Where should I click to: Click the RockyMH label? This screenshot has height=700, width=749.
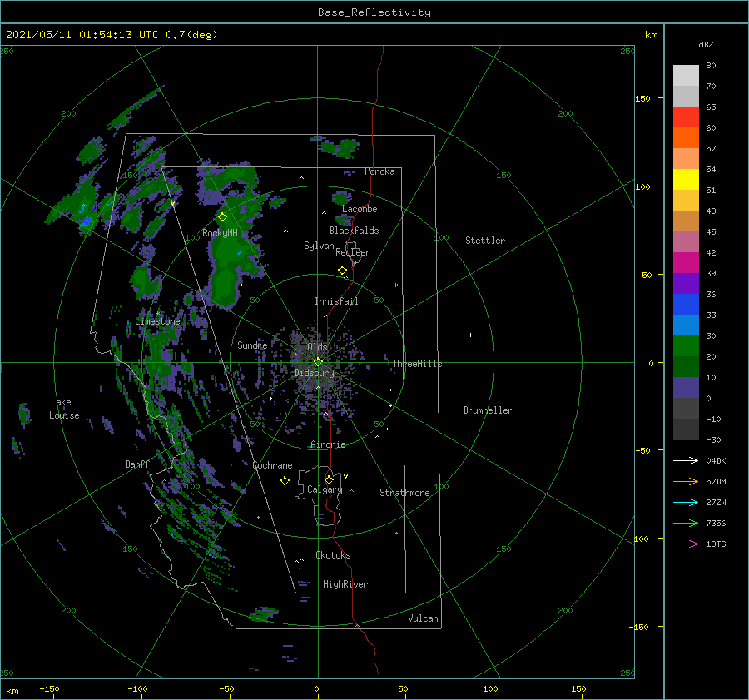tap(221, 233)
